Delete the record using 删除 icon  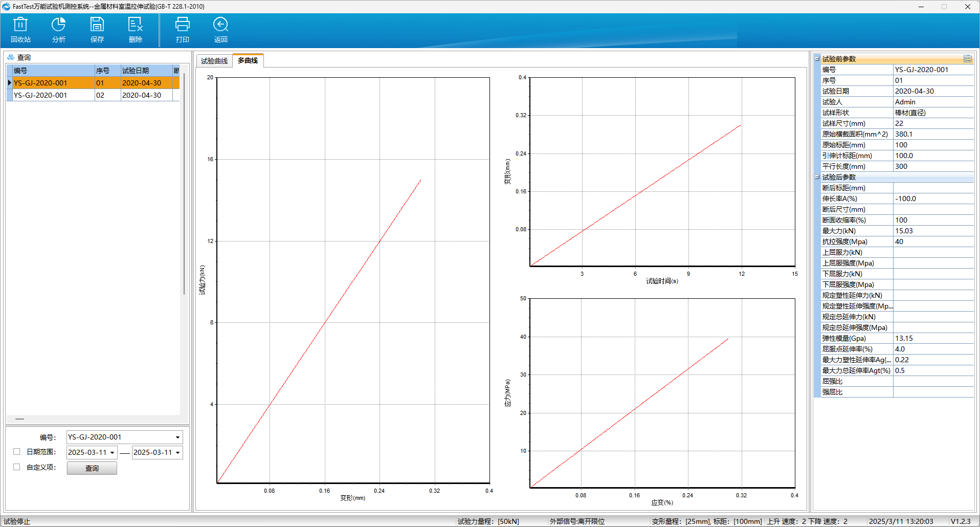[136, 30]
